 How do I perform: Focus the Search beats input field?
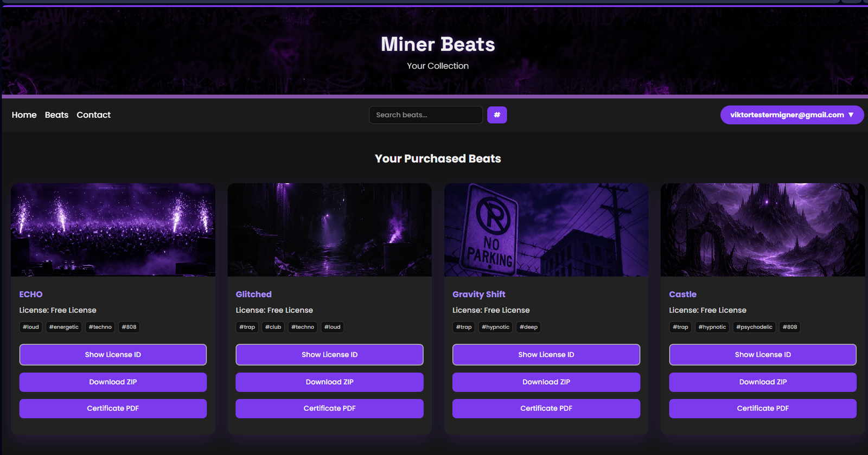click(425, 115)
